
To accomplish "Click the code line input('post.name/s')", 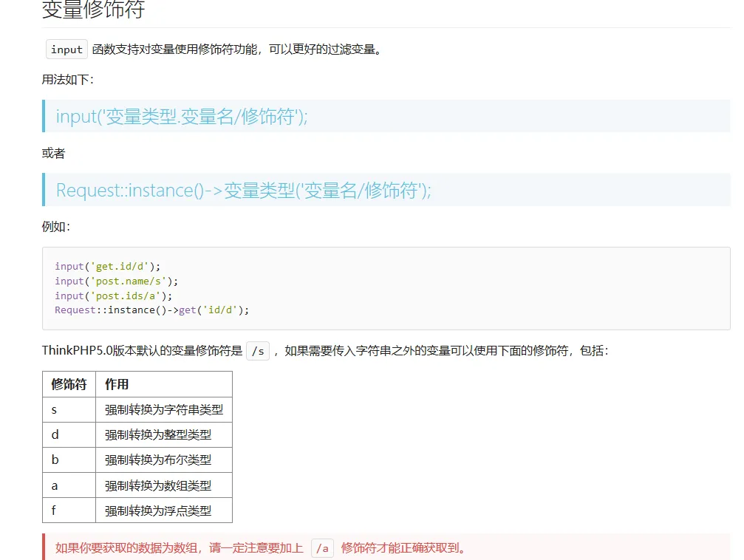I will tap(116, 281).
